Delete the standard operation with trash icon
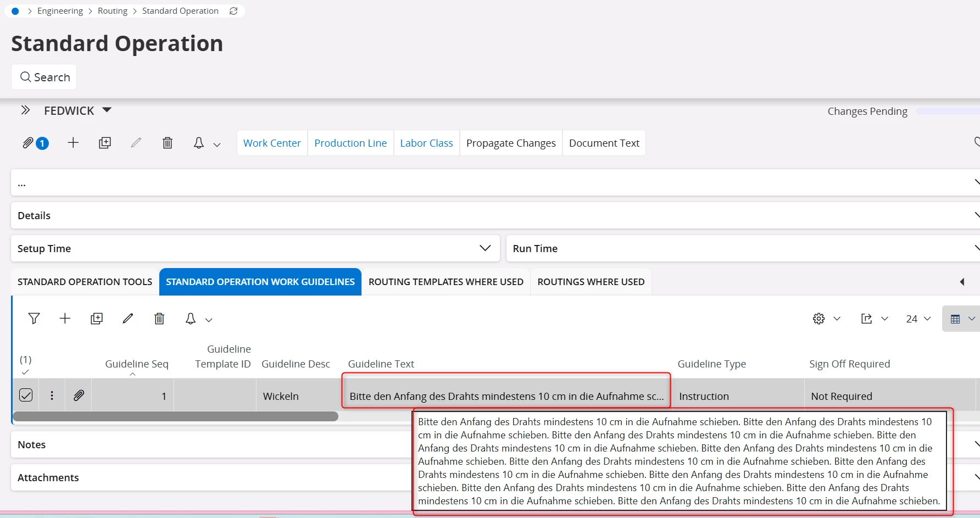Image resolution: width=980 pixels, height=518 pixels. 168,143
